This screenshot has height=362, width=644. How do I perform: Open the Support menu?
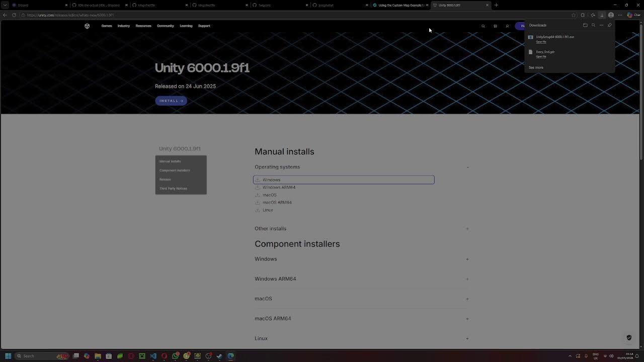[204, 26]
